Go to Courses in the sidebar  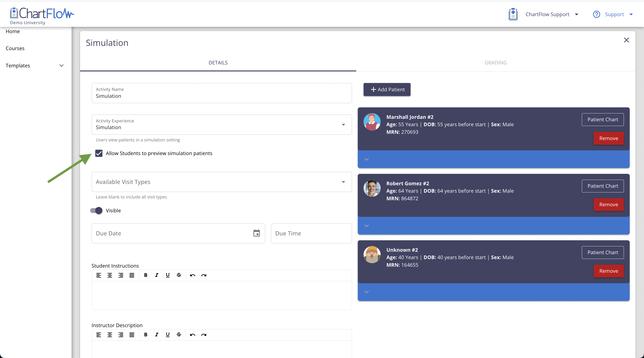click(15, 48)
